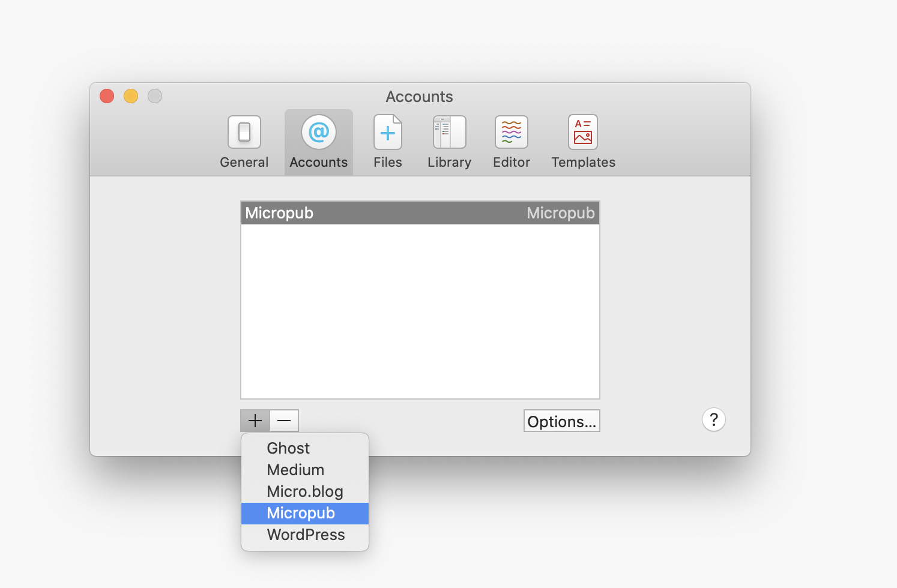Minimize the window with the yellow button
Image resolution: width=897 pixels, height=588 pixels.
tap(131, 96)
